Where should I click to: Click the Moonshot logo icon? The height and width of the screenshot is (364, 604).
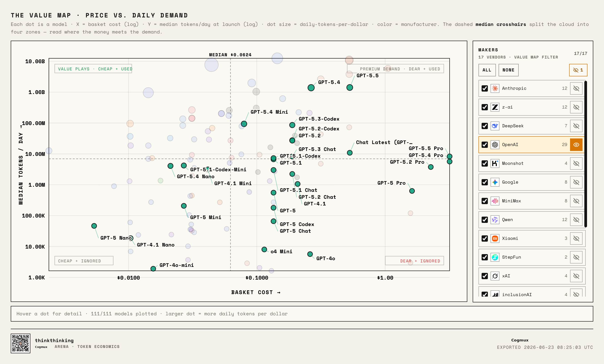tap(495, 163)
